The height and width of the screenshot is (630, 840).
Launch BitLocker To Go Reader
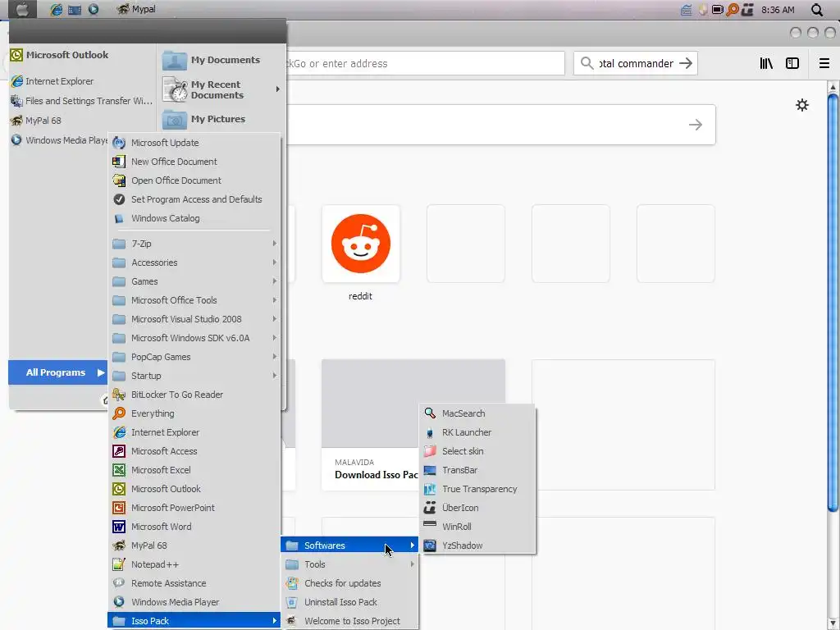point(194,395)
